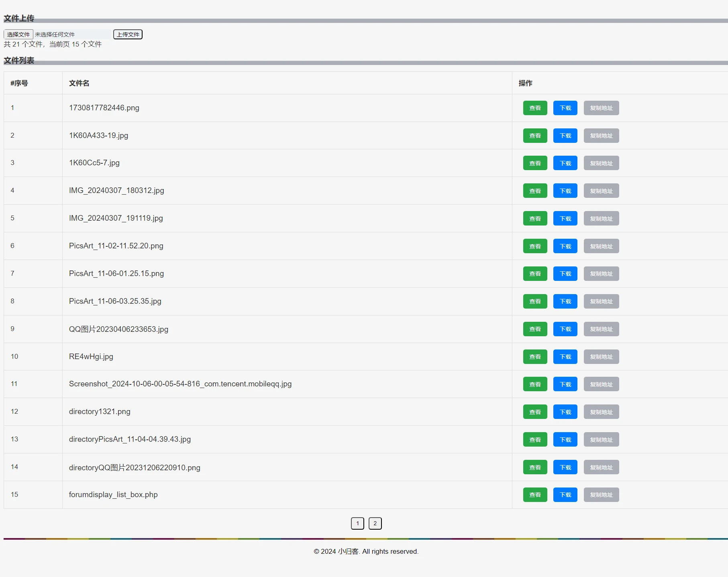The image size is (728, 577).
Task: Download the Screenshot_2024-10-06 mobileqq file
Action: pyautogui.click(x=565, y=384)
